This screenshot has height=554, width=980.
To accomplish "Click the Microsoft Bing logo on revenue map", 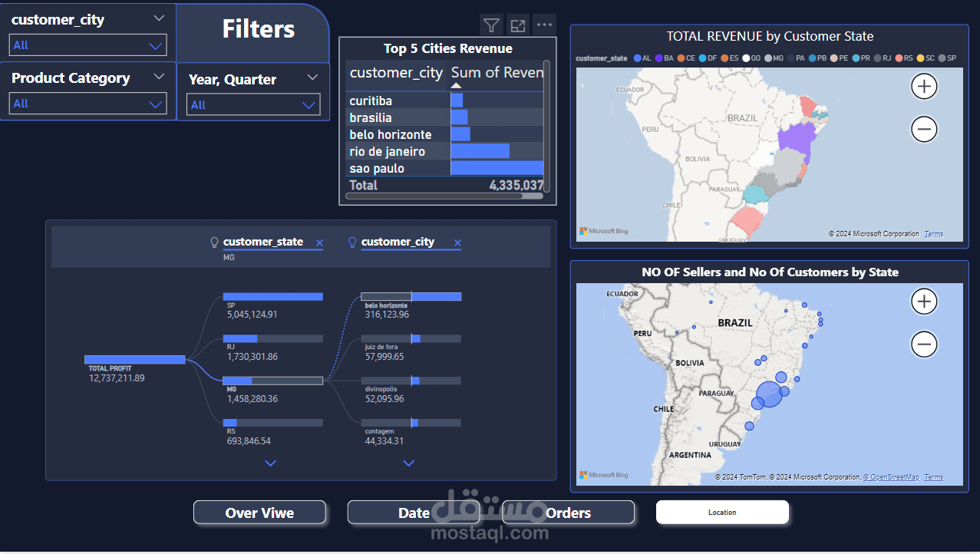I will click(604, 231).
